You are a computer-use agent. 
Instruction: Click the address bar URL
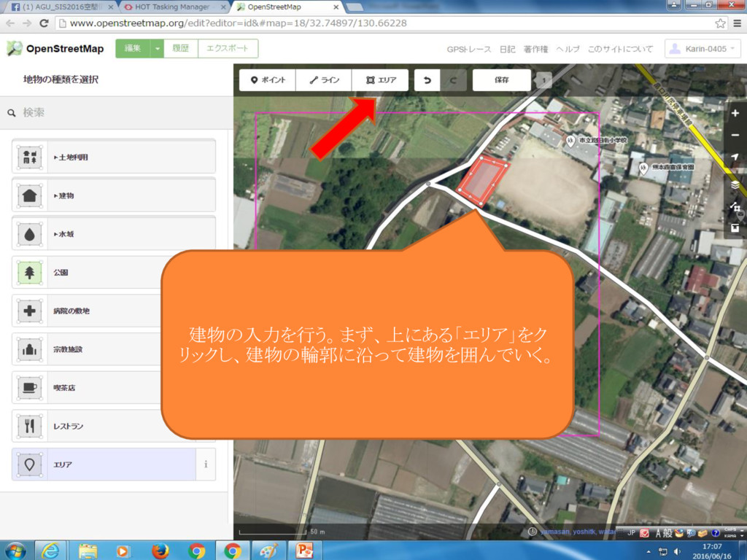[239, 23]
